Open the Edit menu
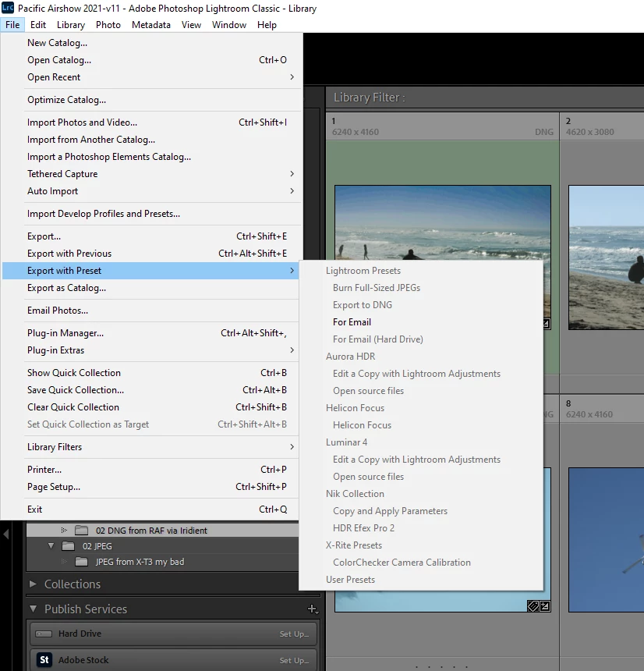Screen dimensions: 644x671 pos(38,25)
